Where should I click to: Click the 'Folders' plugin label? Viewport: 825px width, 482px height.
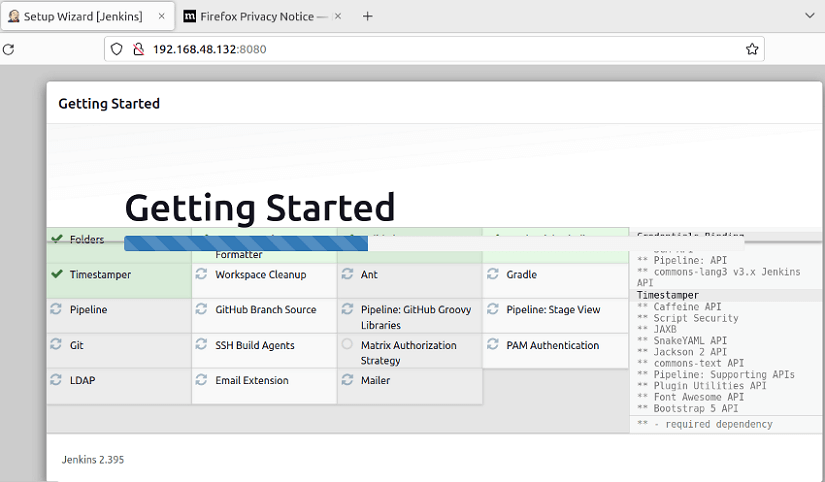coord(87,239)
